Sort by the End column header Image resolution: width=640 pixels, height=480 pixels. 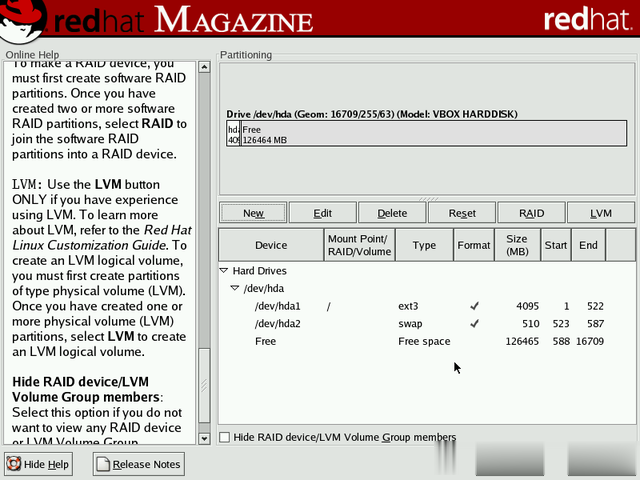point(588,245)
